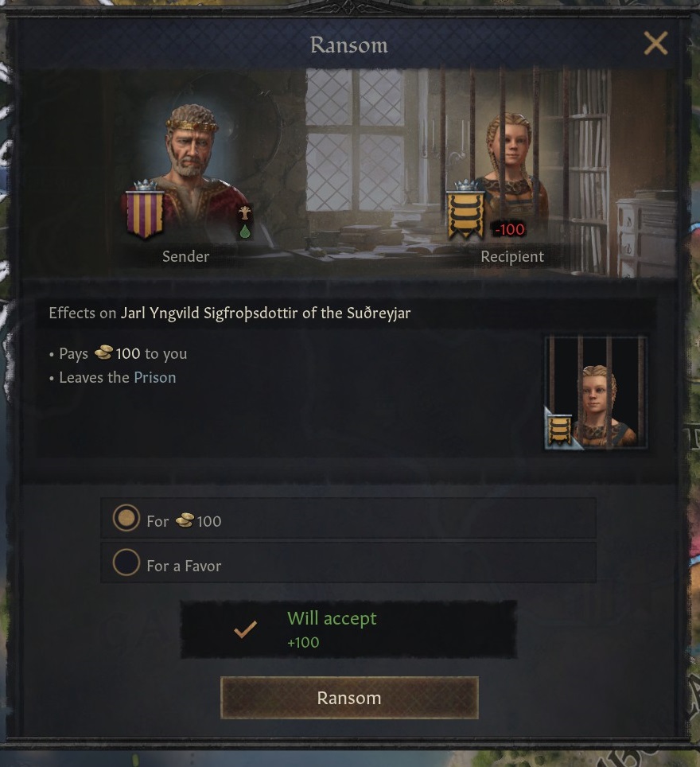Screen dimensions: 700x767
Task: Close the Ransom window
Action: pyautogui.click(x=655, y=43)
